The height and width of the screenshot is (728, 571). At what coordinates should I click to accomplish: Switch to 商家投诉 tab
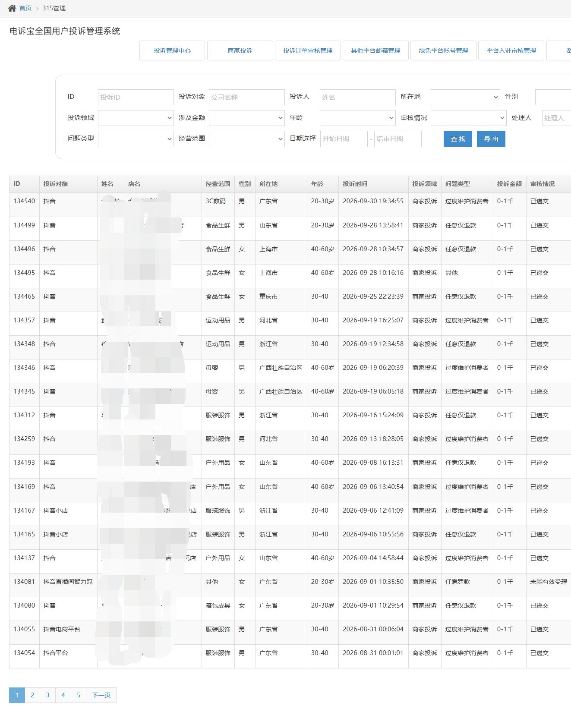pos(240,50)
